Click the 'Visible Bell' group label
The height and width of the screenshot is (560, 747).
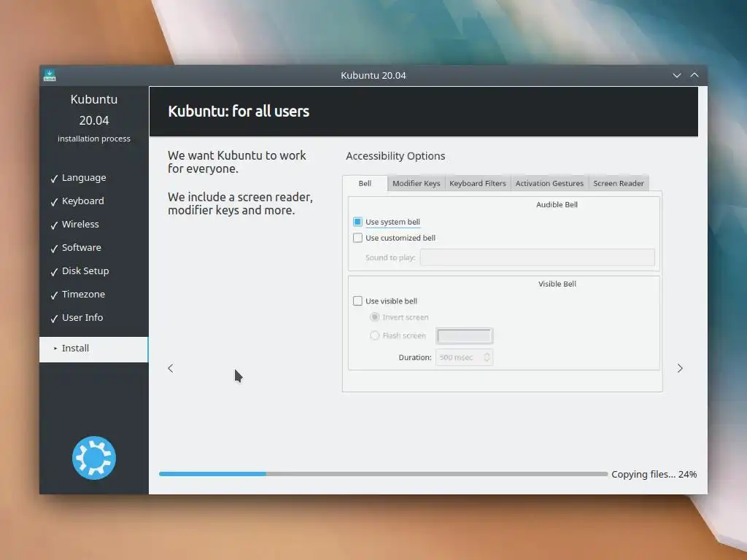point(557,284)
